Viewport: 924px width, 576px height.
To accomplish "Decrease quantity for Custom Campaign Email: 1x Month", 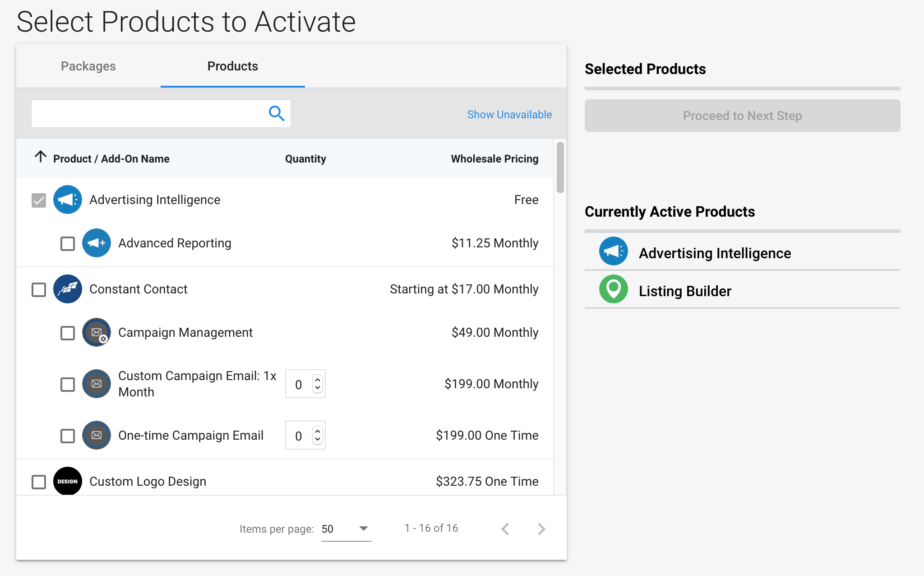I will [x=318, y=388].
